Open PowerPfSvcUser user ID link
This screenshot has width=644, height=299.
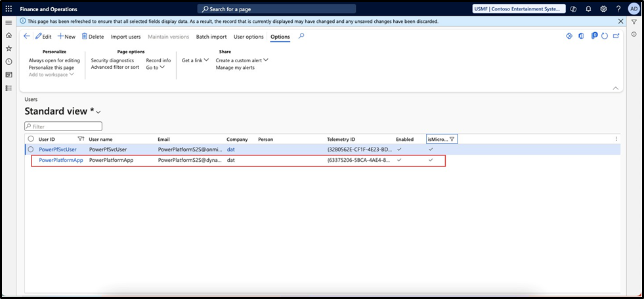pos(58,149)
